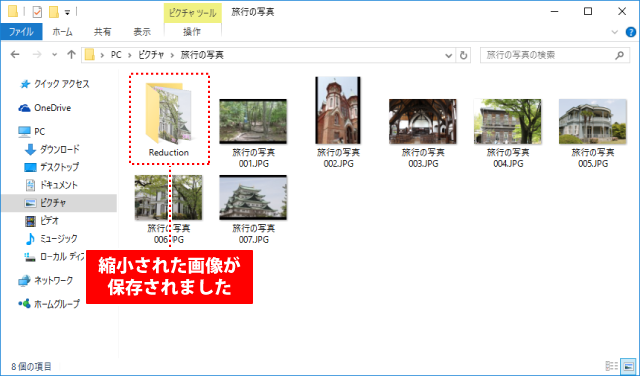Open the address bar history dropdown
This screenshot has height=376, width=640.
point(449,55)
